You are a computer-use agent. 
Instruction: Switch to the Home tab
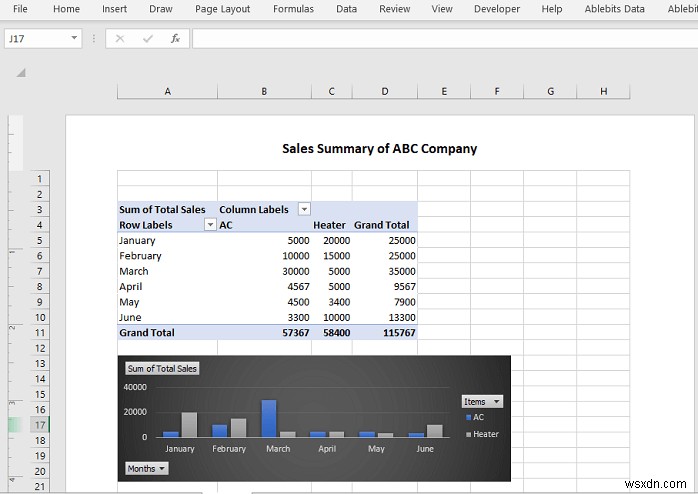pos(66,9)
